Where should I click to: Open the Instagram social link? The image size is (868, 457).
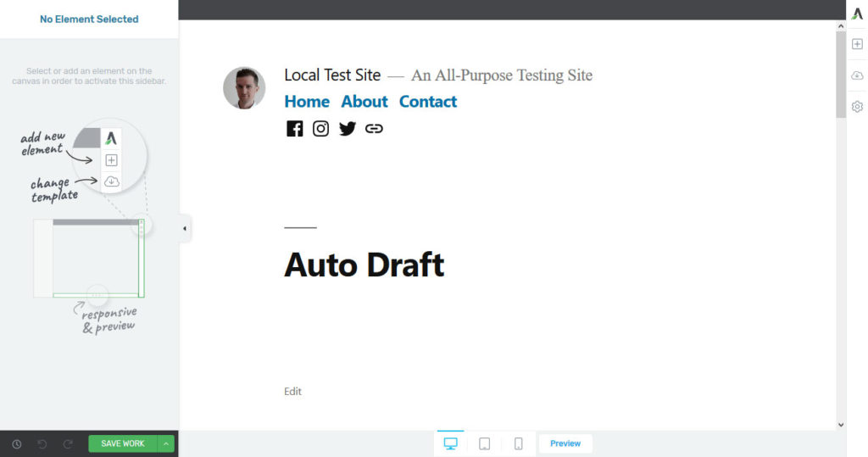[320, 129]
